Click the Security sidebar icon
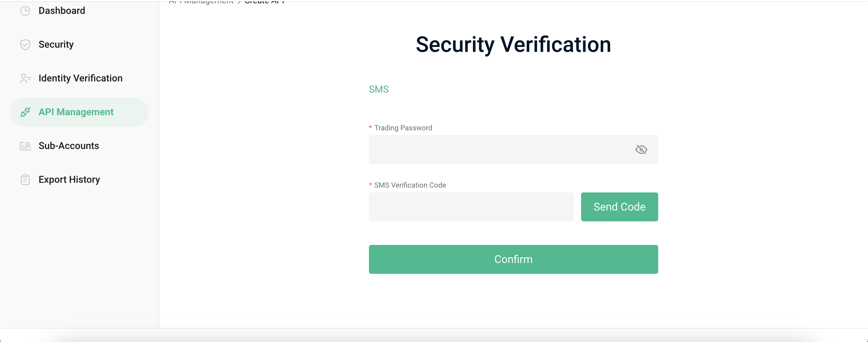 click(25, 44)
